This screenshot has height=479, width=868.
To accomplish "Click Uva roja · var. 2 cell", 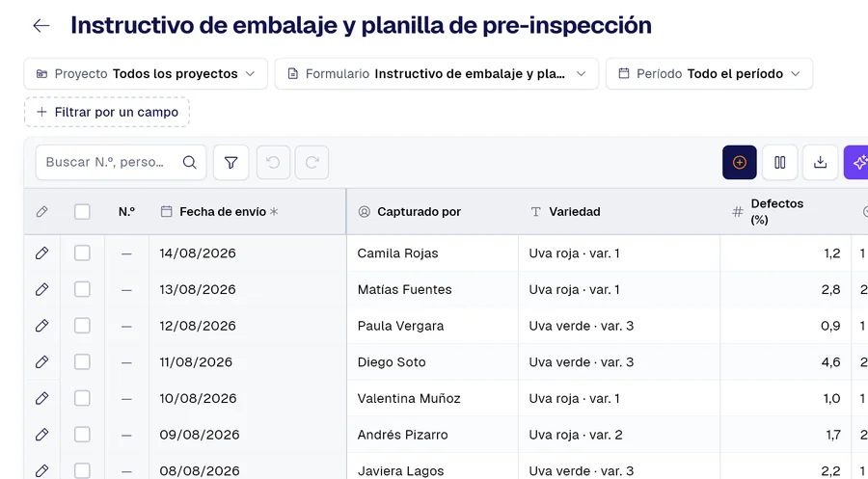I will click(619, 435).
